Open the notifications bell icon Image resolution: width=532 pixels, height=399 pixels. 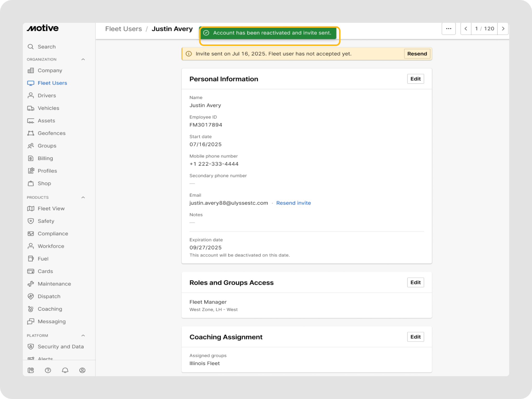point(65,370)
